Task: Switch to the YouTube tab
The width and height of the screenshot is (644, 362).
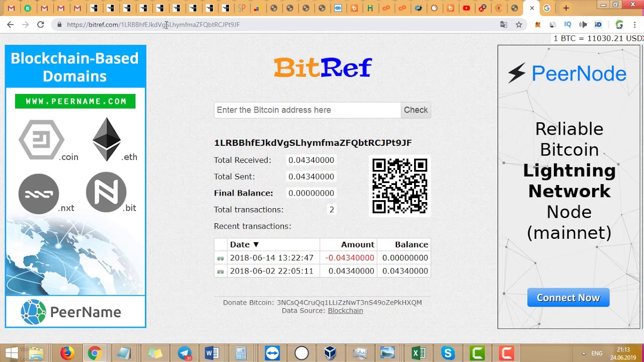Action: click(x=466, y=8)
